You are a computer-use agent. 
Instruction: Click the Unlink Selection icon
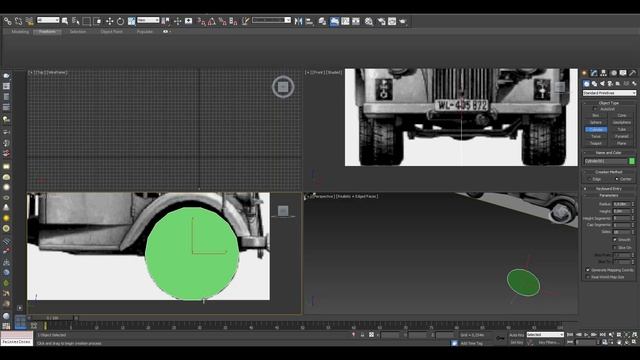(x=18, y=21)
